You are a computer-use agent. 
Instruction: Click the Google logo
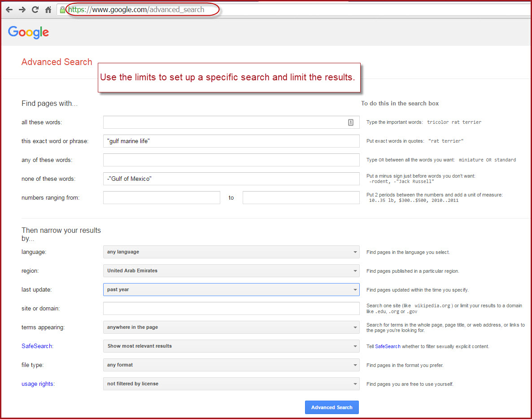click(29, 33)
